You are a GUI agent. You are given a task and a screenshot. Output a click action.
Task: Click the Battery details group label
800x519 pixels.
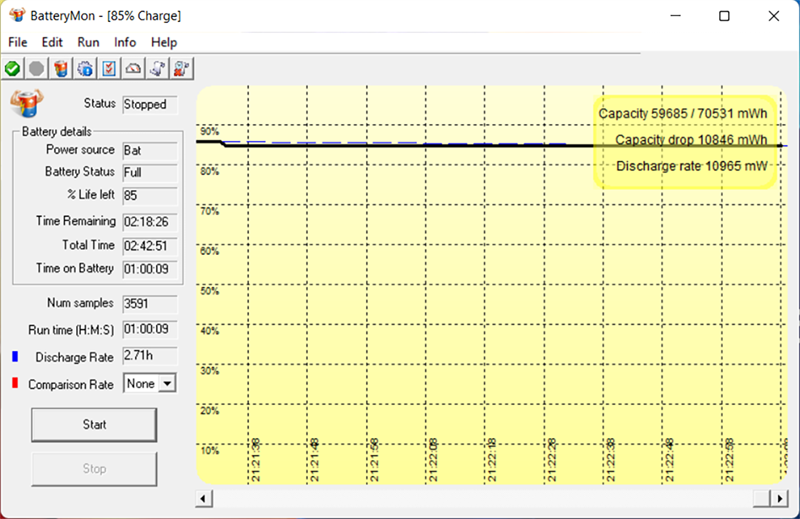57,132
